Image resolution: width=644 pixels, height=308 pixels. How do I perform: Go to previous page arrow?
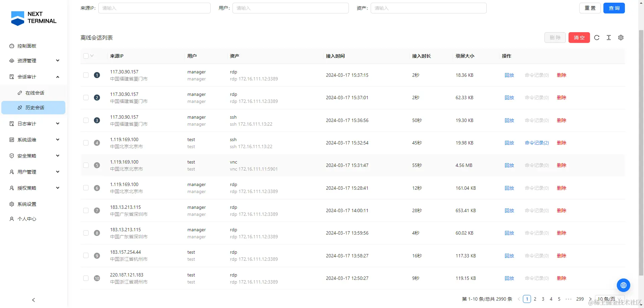click(519, 299)
